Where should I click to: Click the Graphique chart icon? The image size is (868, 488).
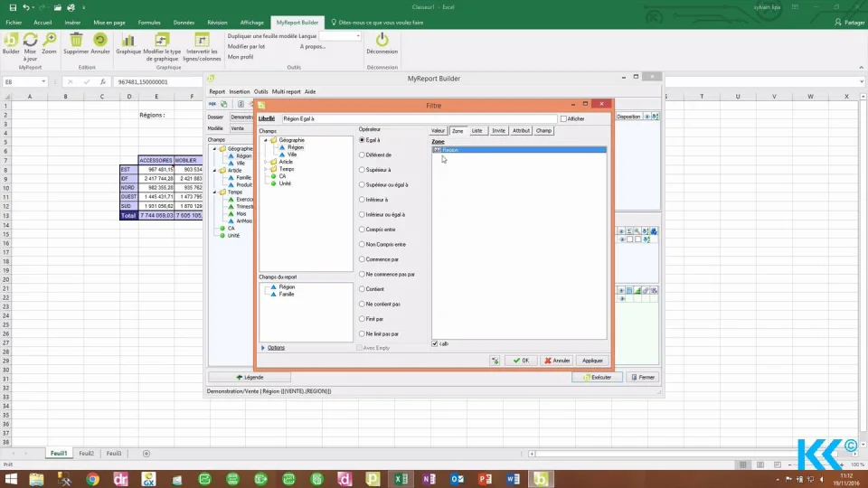pyautogui.click(x=128, y=40)
